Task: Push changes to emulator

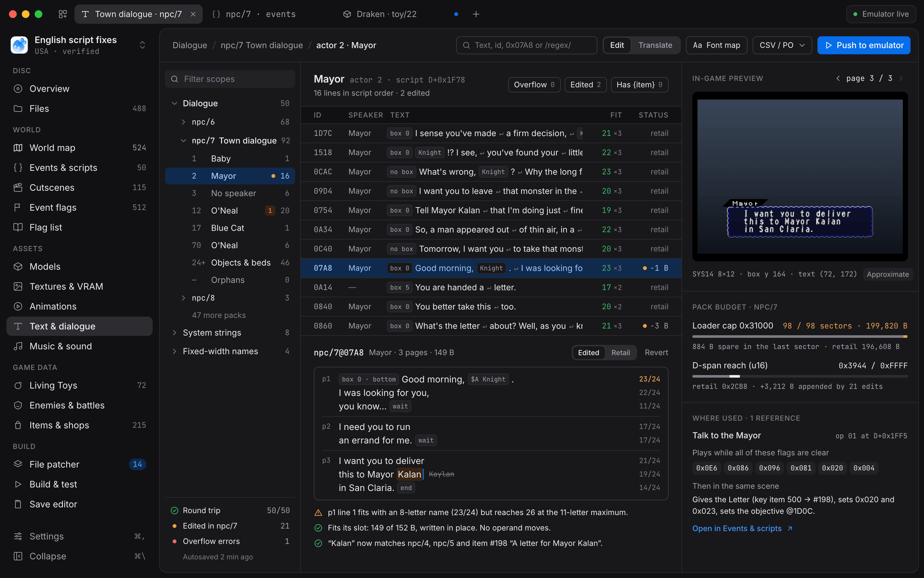Action: pyautogui.click(x=864, y=45)
